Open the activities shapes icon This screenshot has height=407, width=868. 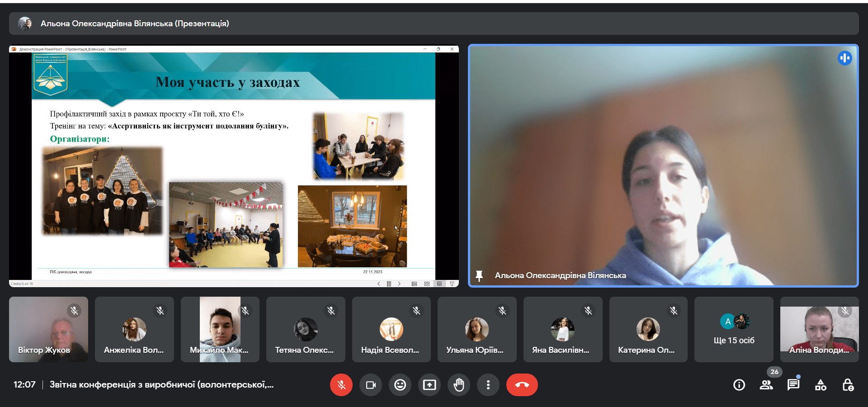pos(821,385)
